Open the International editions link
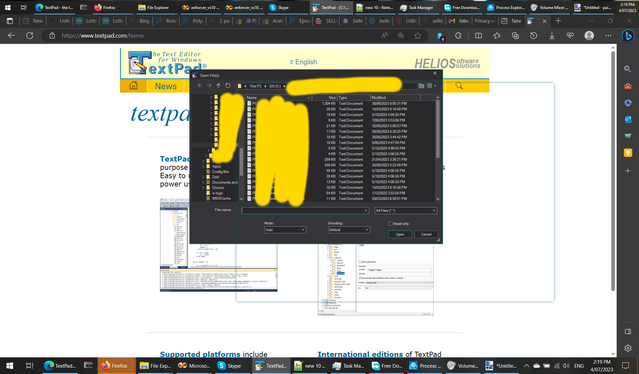The height and width of the screenshot is (374, 639). click(x=361, y=354)
